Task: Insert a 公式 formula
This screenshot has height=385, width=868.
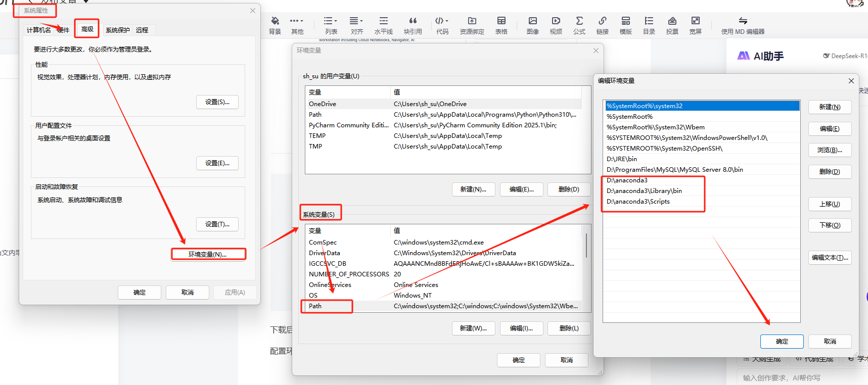Action: [579, 25]
